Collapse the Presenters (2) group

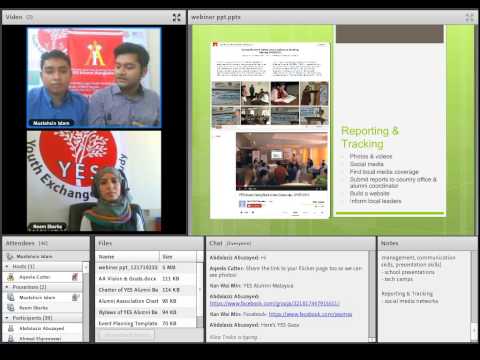pyautogui.click(x=7, y=287)
